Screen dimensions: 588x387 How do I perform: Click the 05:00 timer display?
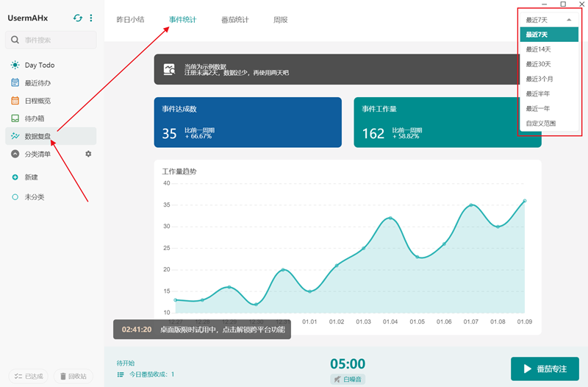pos(348,363)
